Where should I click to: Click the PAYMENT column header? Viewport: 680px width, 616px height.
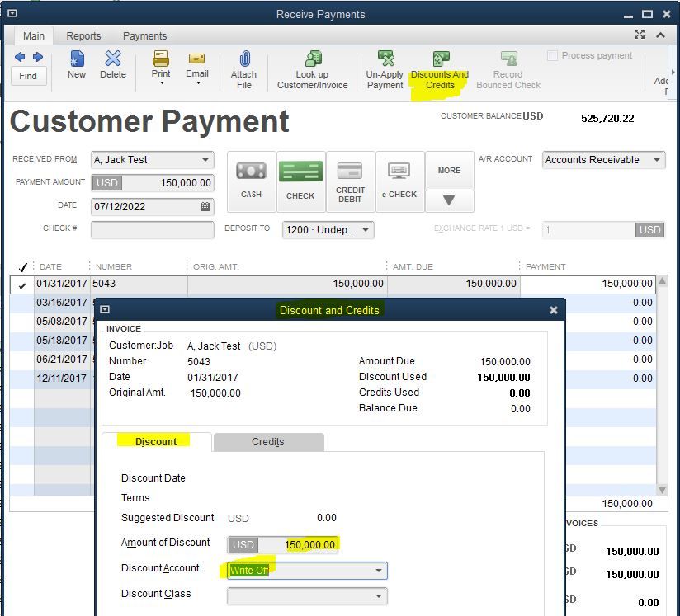point(545,267)
